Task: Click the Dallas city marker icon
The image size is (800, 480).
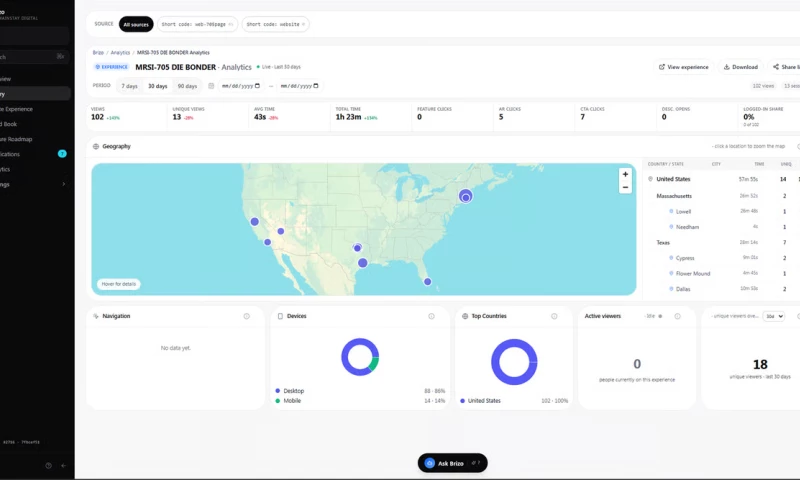Action: coord(671,289)
